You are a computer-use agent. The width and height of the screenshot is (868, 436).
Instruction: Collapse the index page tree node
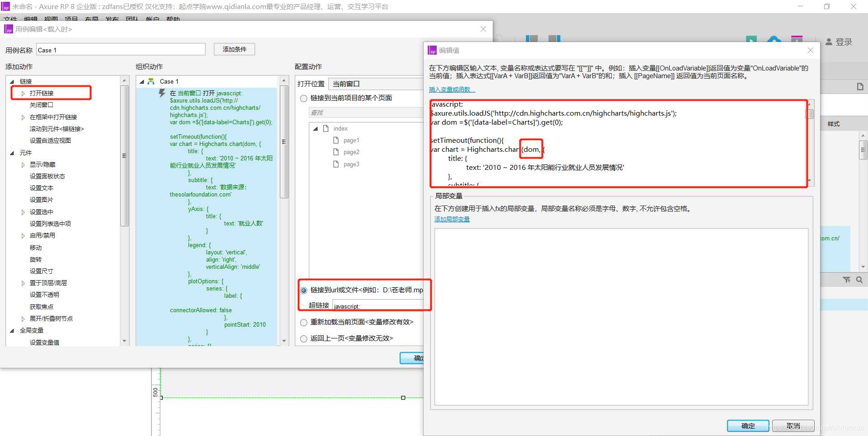coord(316,129)
